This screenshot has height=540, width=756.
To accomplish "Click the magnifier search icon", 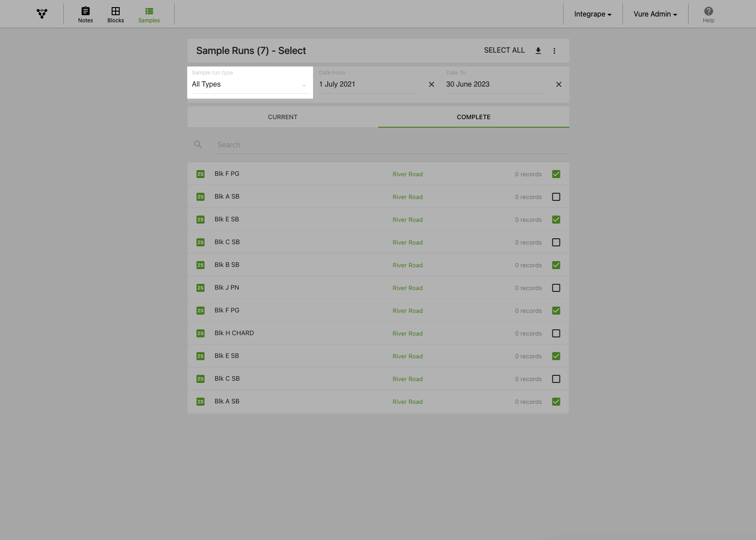I will [198, 144].
